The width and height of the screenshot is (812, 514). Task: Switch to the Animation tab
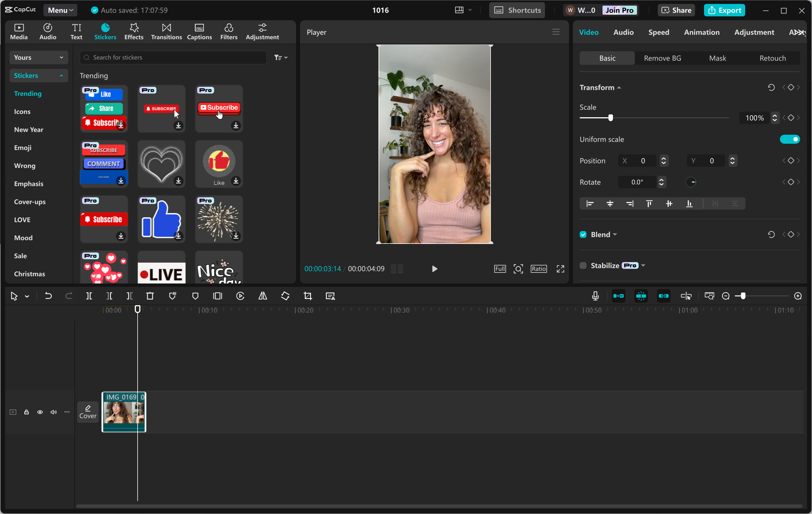[701, 32]
